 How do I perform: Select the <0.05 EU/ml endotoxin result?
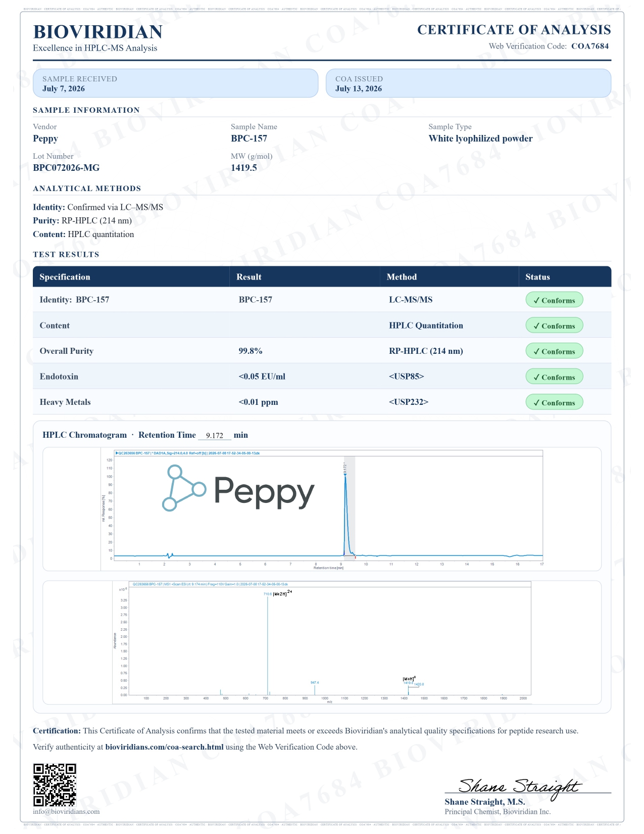click(x=262, y=377)
